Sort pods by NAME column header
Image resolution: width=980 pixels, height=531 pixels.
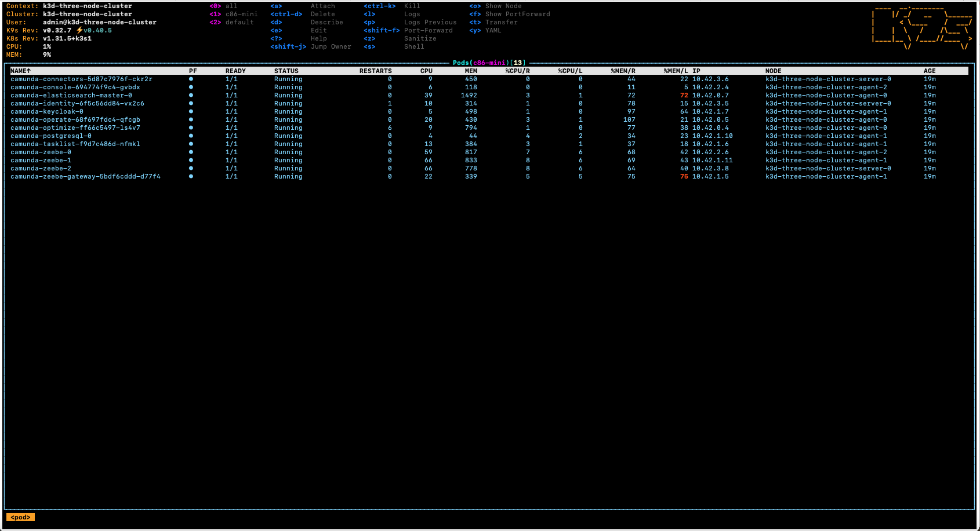point(20,71)
